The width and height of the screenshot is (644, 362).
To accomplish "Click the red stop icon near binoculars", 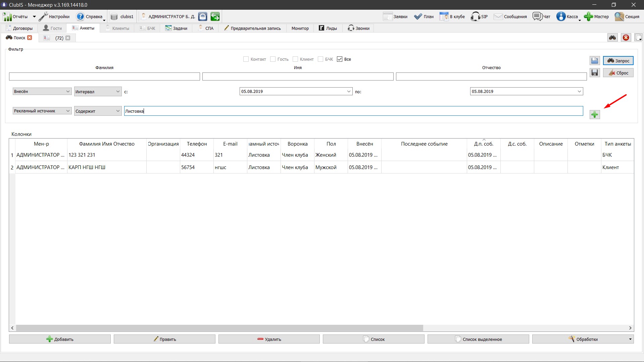I will [626, 38].
